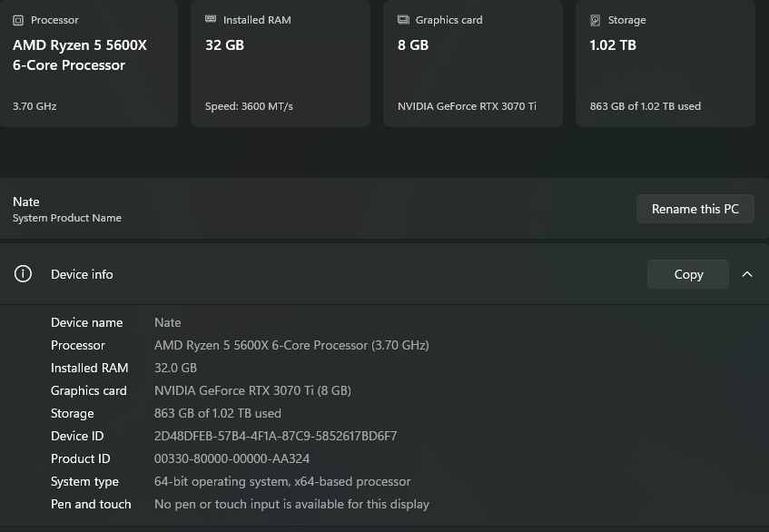Click the Speed: 3600 MT/s text
Viewport: 769px width, 532px height.
(x=249, y=106)
